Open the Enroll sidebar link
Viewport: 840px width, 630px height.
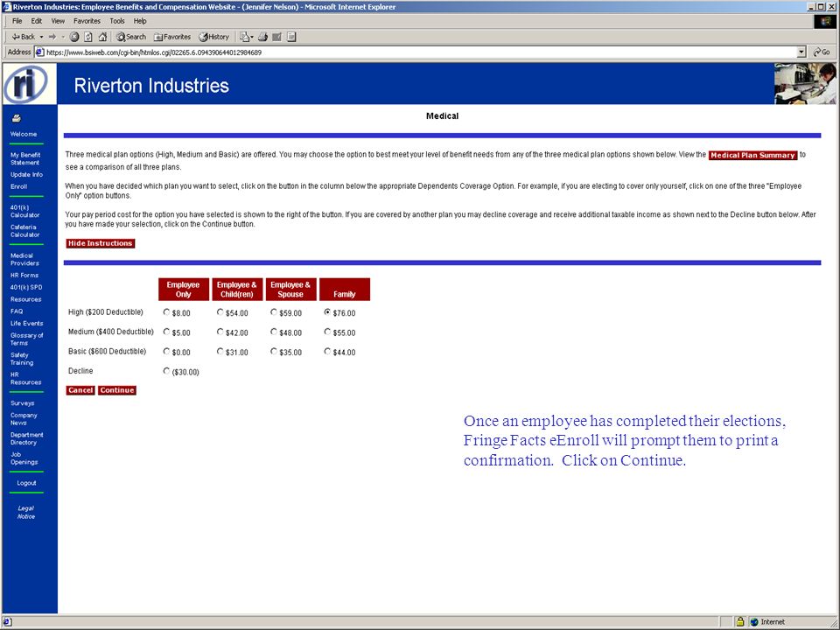click(18, 186)
